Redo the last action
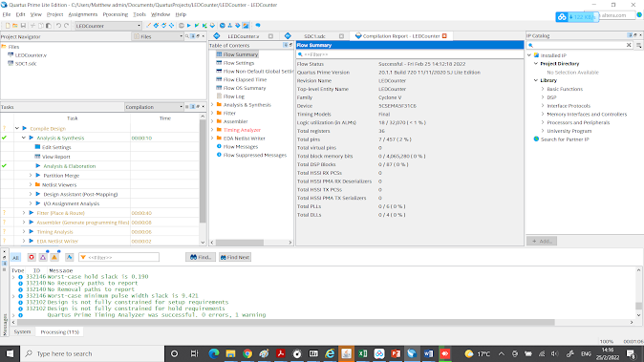This screenshot has height=362, width=644. [66, 26]
